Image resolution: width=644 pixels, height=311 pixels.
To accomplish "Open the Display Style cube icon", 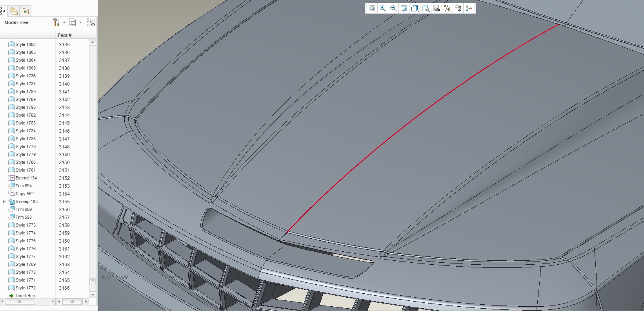I will click(415, 8).
